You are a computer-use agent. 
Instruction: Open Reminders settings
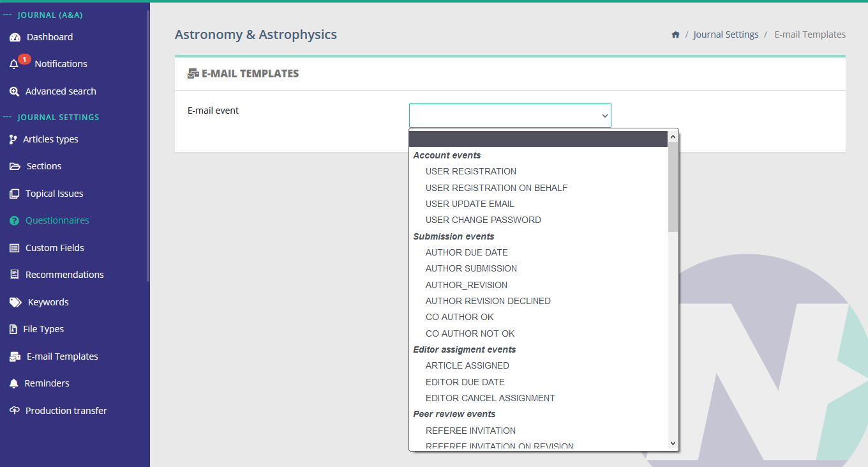click(x=47, y=383)
